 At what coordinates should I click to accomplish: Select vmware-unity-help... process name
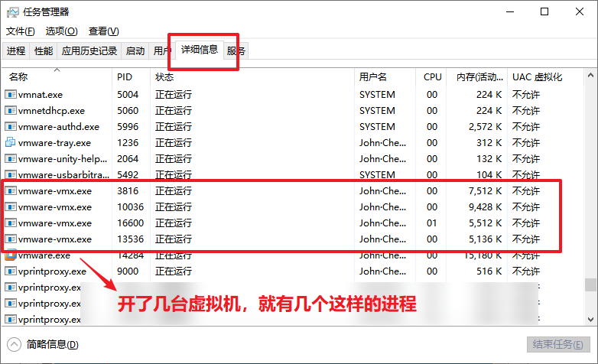pos(63,159)
